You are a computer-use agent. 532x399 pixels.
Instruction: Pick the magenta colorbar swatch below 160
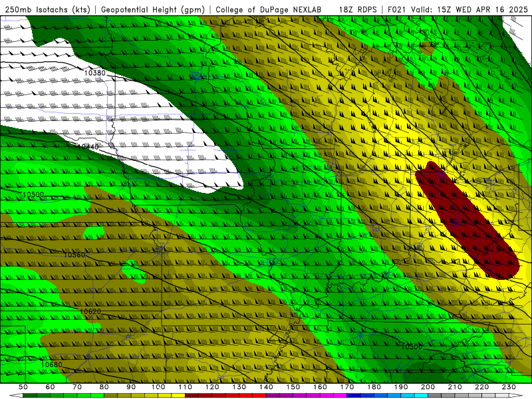pyautogui.click(x=327, y=396)
